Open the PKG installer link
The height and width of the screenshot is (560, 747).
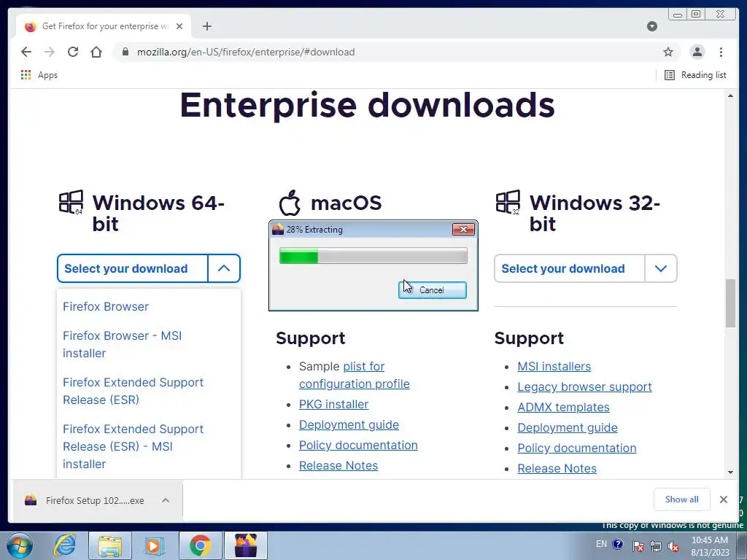click(333, 404)
